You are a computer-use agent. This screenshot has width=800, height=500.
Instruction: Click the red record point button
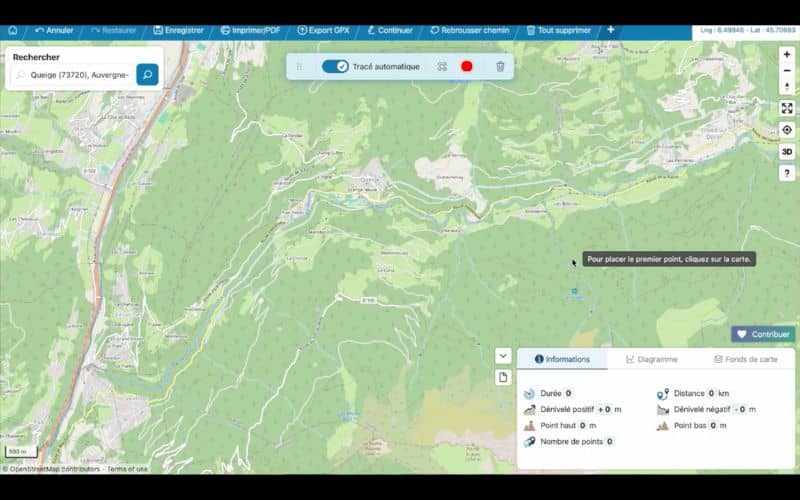point(466,66)
